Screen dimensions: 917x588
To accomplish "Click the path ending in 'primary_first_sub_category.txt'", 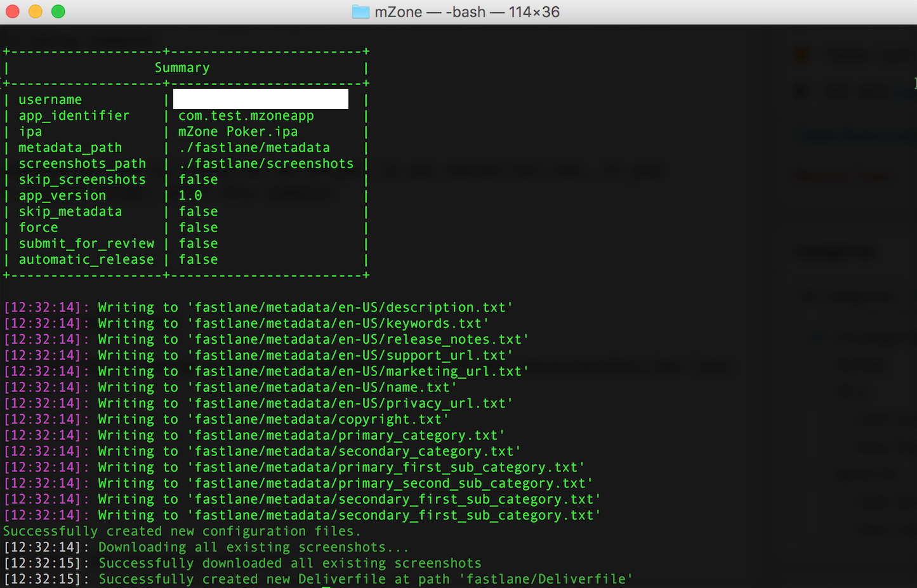I will [x=386, y=467].
